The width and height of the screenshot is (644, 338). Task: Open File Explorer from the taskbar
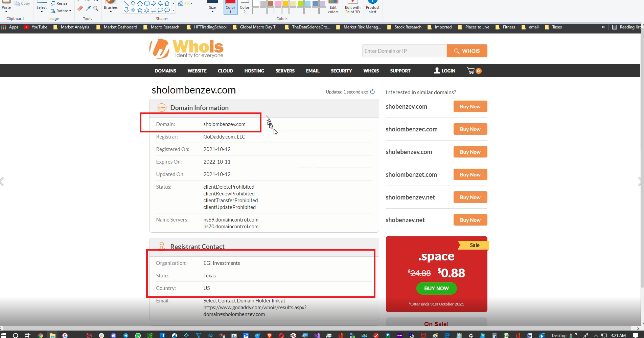(x=53, y=335)
